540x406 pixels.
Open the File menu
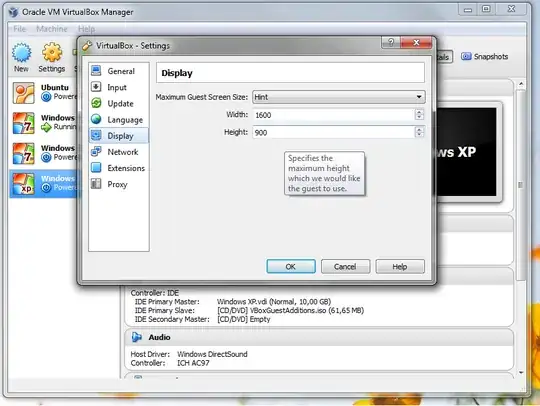20,29
